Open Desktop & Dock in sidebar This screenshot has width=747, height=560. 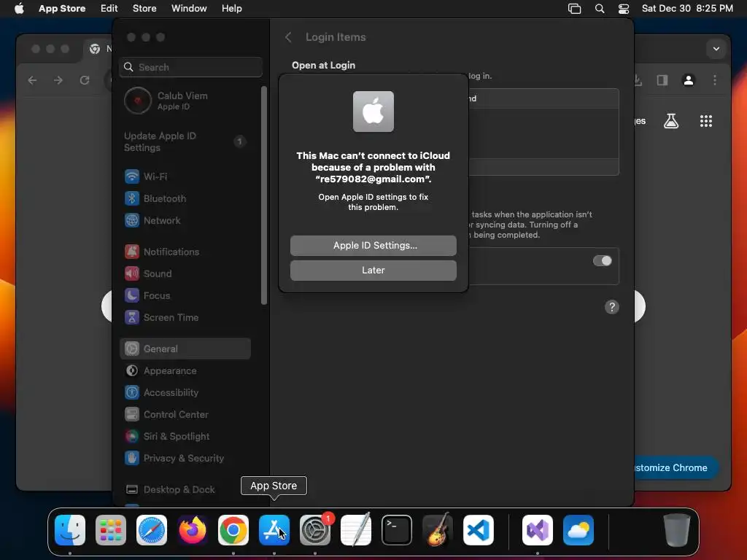185,489
